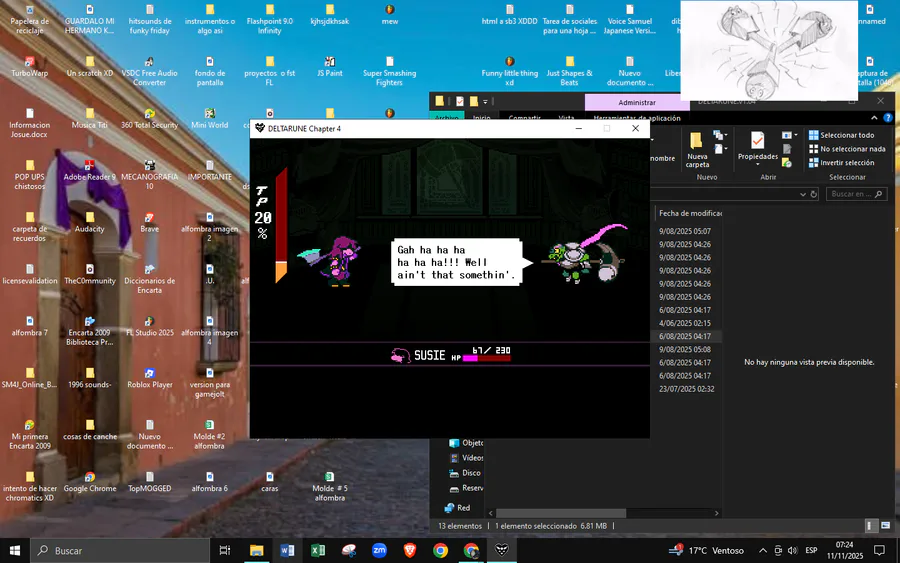Screen dimensions: 900x563
Task: Click Nueva carpeta in the Explorer ribbon
Action: (x=697, y=150)
